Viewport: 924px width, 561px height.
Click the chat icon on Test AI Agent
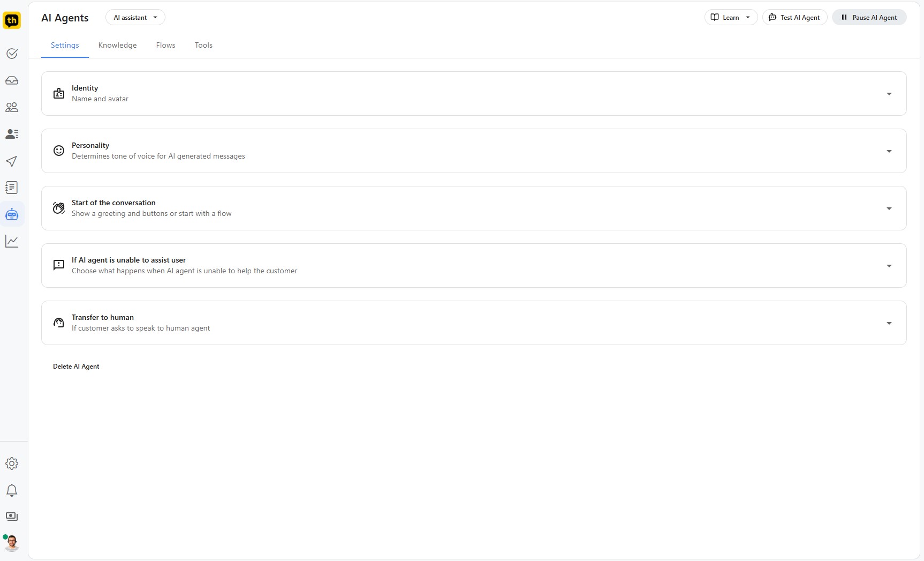click(x=772, y=17)
